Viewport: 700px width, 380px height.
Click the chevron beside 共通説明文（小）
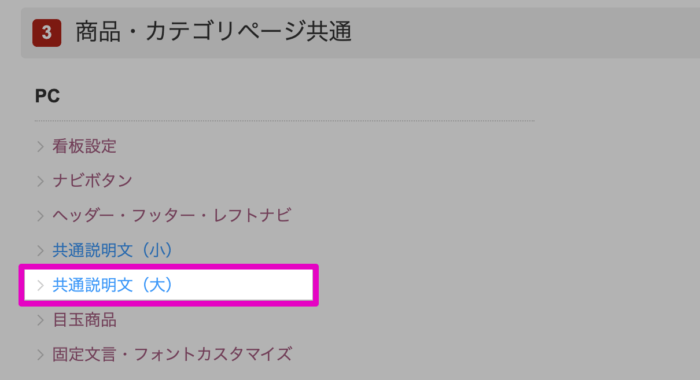40,251
